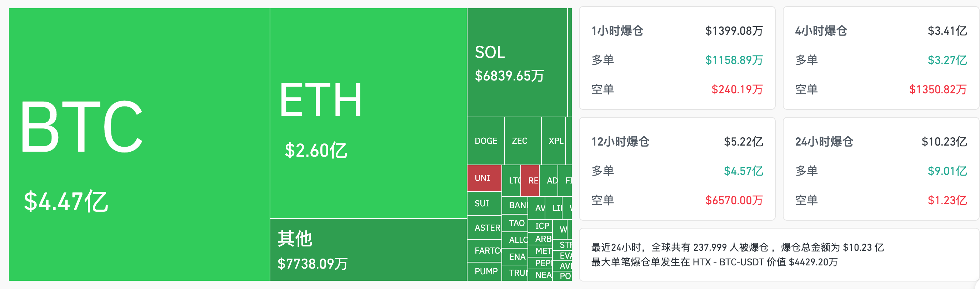Viewport: 980px width, 289px height.
Task: Click the 4小时爆仓 card title
Action: pos(821,31)
